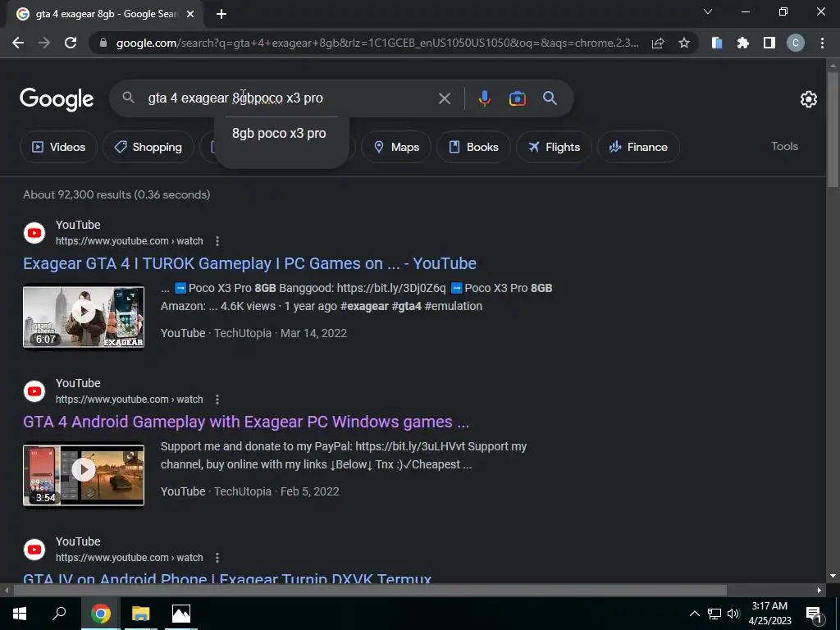Play the 6:07 video thumbnail

(84, 317)
